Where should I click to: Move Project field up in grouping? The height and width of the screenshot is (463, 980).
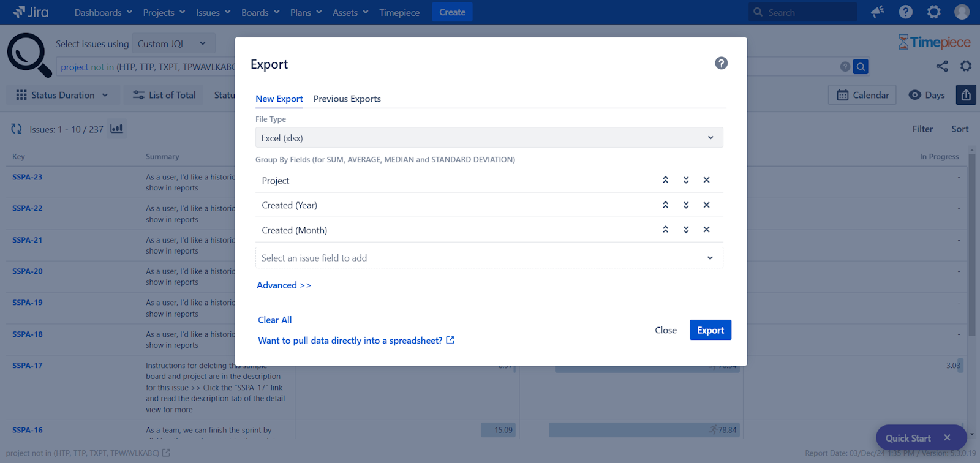coord(665,180)
